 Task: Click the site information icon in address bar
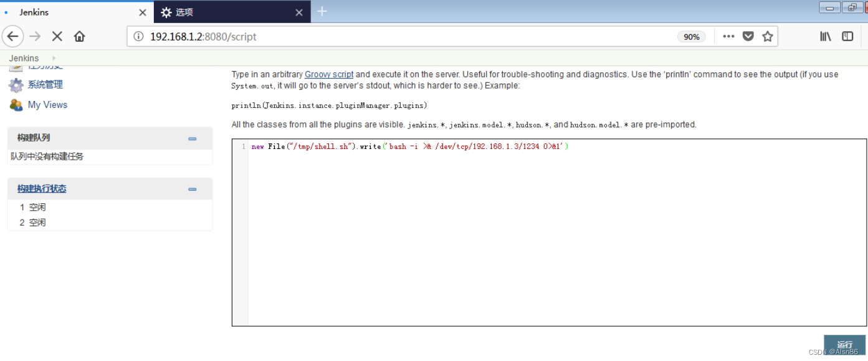(x=138, y=36)
